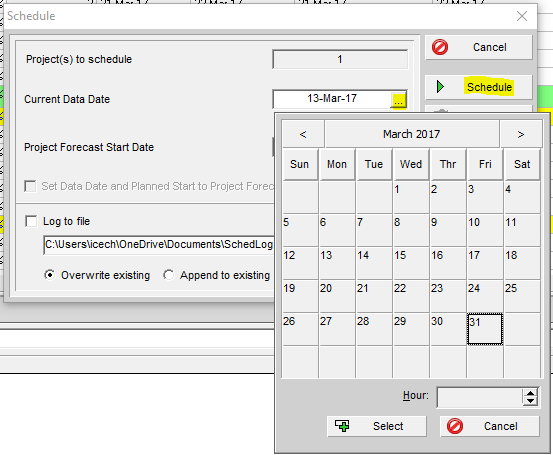Viewport: 553px width, 455px height.
Task: Select Append to existing radio option
Action: point(169,275)
